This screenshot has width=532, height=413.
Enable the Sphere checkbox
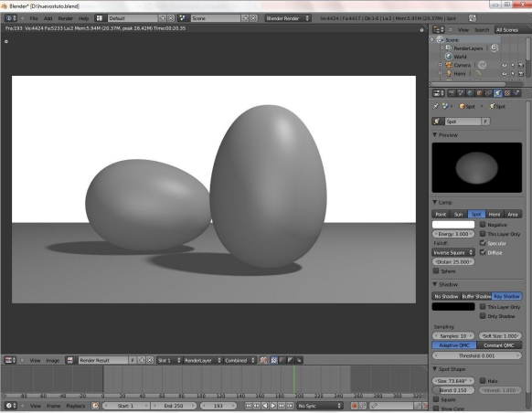click(x=436, y=271)
